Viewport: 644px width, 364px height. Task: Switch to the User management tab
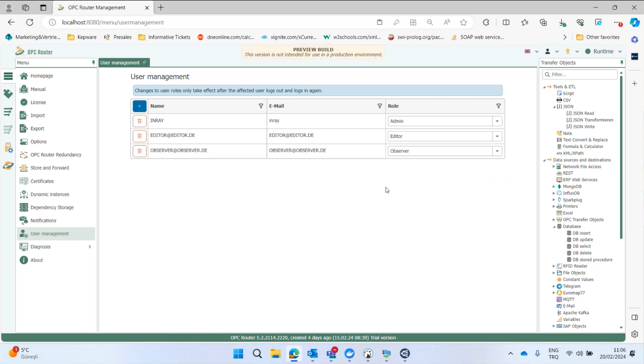tap(120, 62)
